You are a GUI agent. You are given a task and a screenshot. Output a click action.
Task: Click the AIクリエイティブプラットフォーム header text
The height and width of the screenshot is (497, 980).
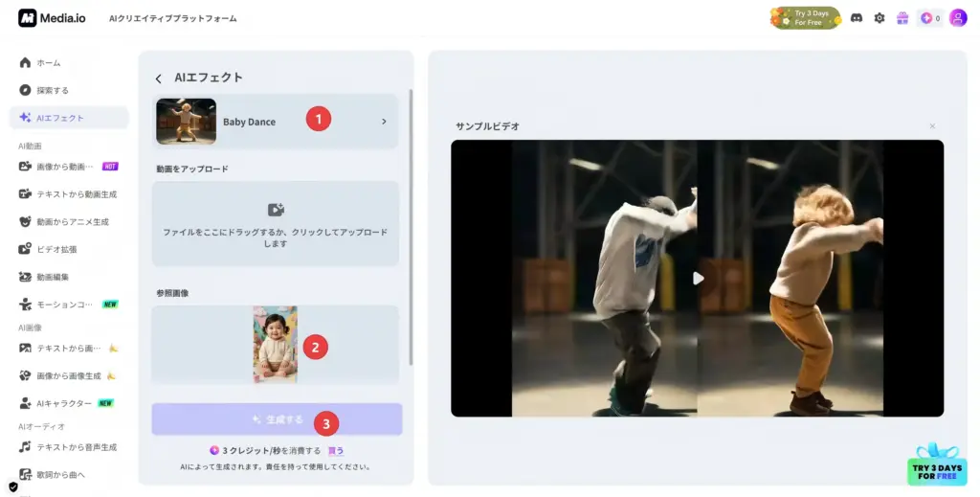click(173, 19)
